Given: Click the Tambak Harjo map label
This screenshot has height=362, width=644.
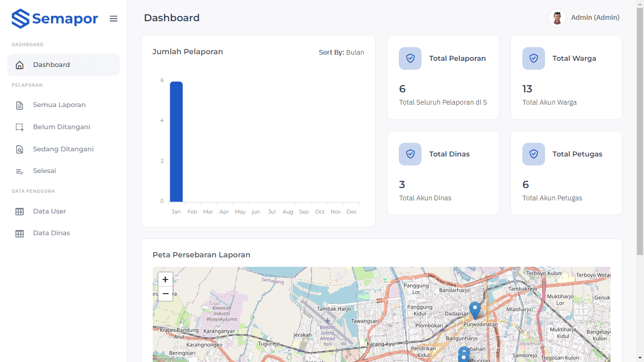Looking at the screenshot, I should [x=334, y=309].
